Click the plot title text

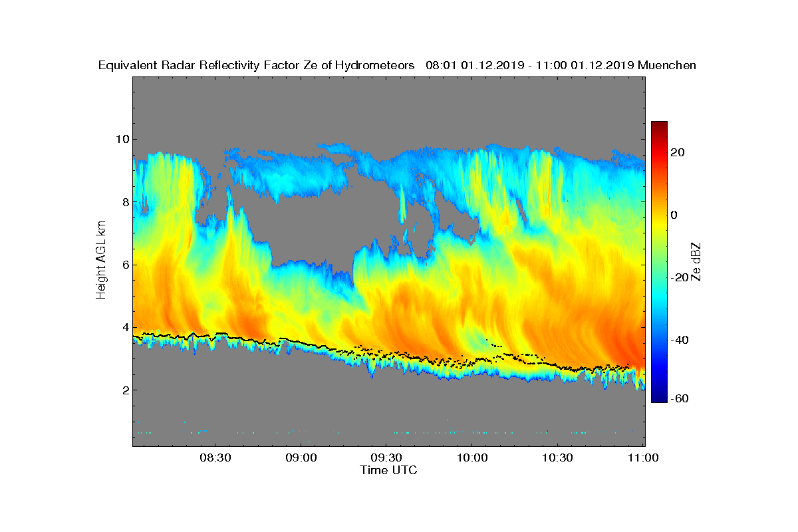click(x=397, y=65)
